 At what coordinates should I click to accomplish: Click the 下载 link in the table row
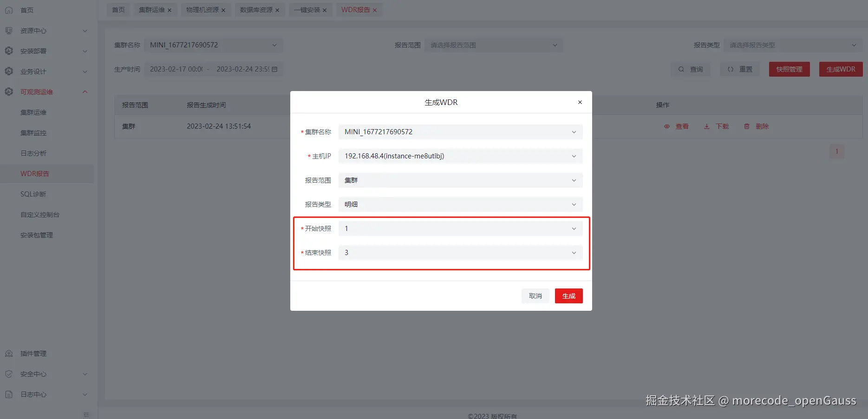click(x=722, y=126)
